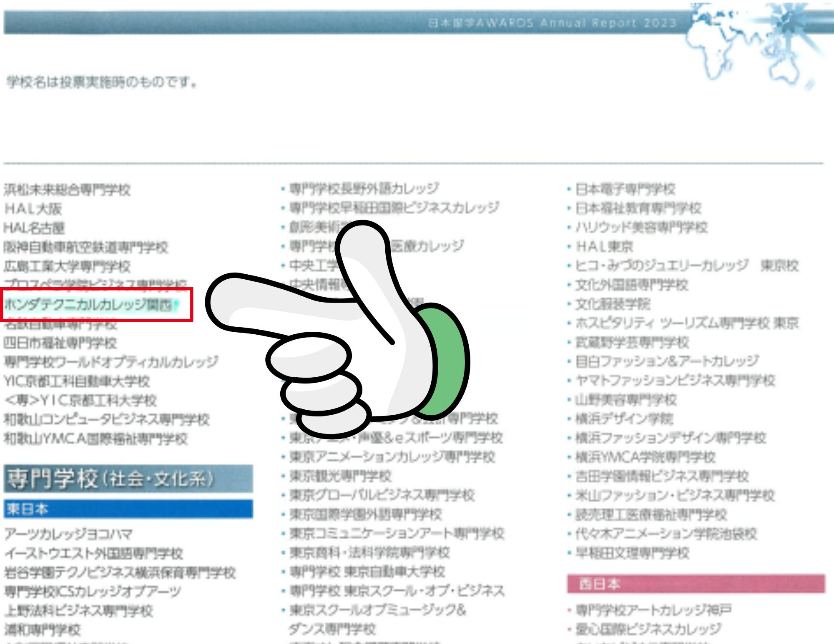
Task: Click HAL名古屋 list entry
Action: tap(34, 228)
